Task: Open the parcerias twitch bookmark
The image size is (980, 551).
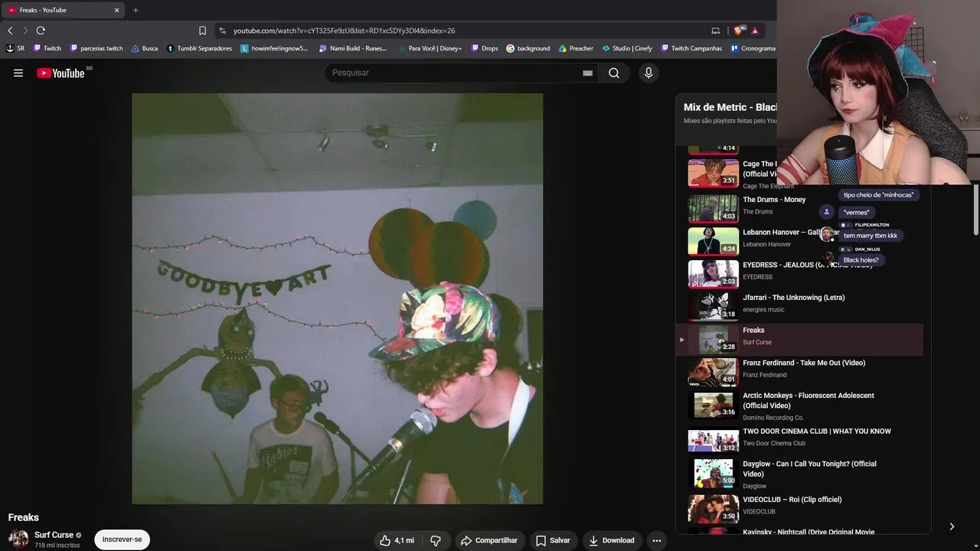Action: pyautogui.click(x=96, y=48)
